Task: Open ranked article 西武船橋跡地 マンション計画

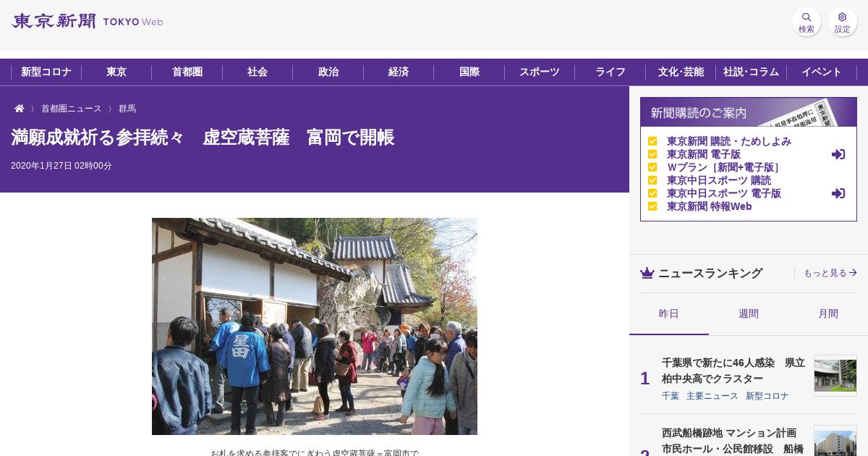Action: [733, 441]
